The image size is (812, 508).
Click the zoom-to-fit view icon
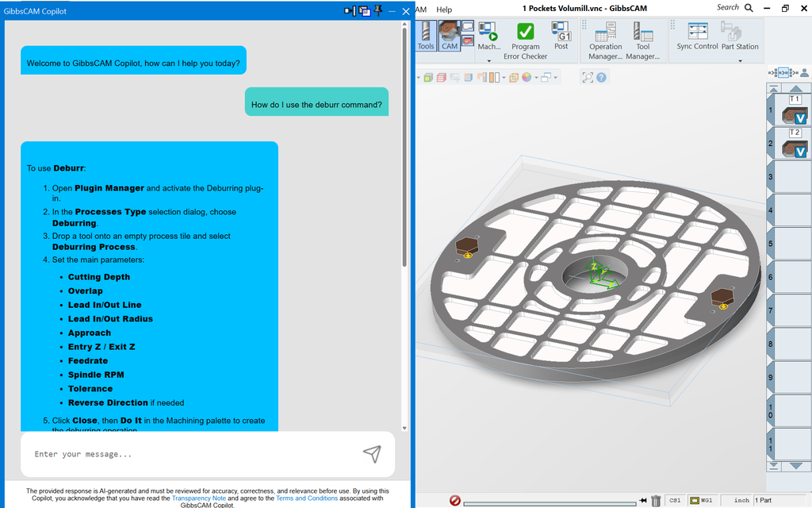point(588,77)
